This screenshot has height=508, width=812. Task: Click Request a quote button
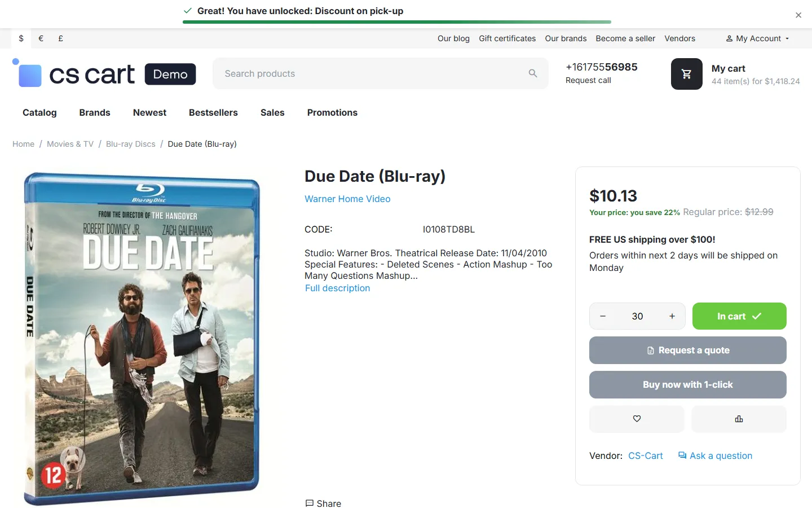pos(688,351)
